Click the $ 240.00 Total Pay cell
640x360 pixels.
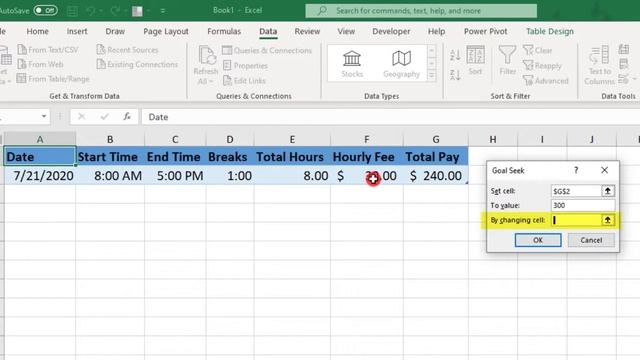(x=436, y=176)
